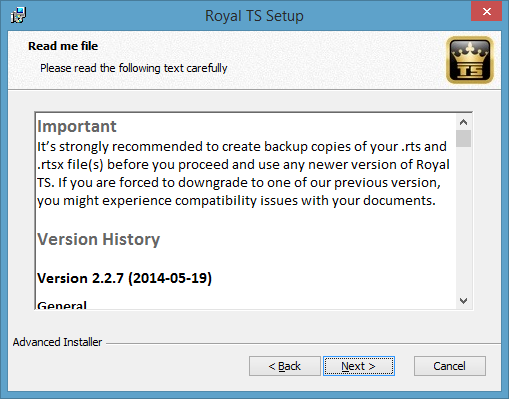
Task: Proceed by clicking Next
Action: click(x=359, y=366)
